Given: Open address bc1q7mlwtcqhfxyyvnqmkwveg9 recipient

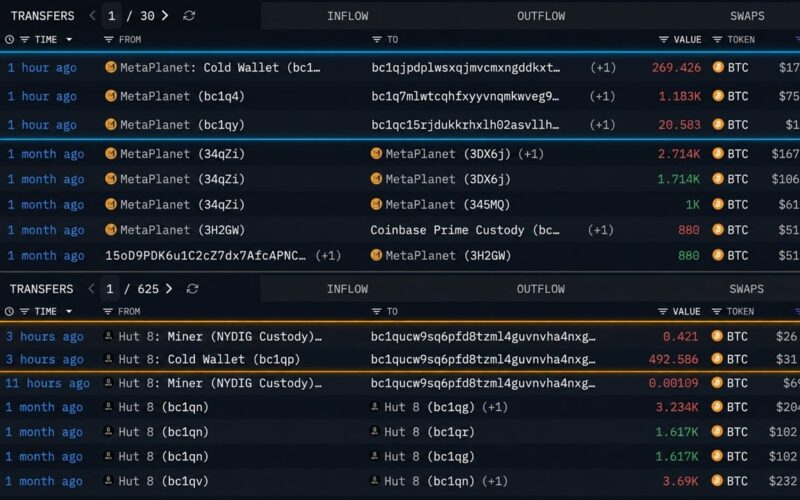Looking at the screenshot, I should coord(465,96).
